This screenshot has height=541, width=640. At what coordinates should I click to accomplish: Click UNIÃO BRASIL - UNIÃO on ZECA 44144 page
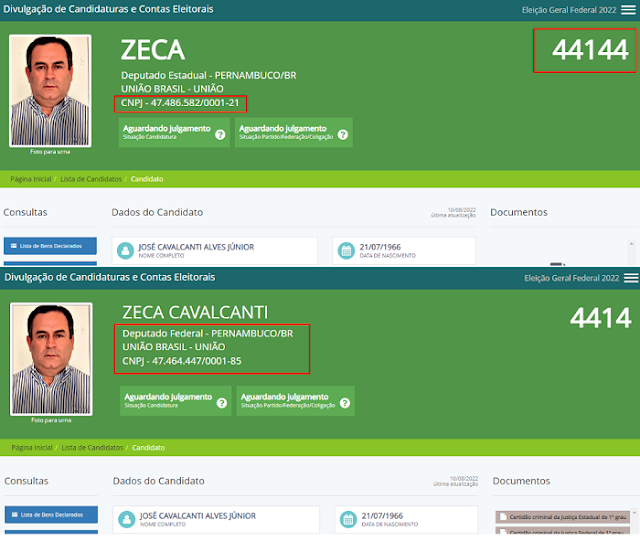pos(172,89)
